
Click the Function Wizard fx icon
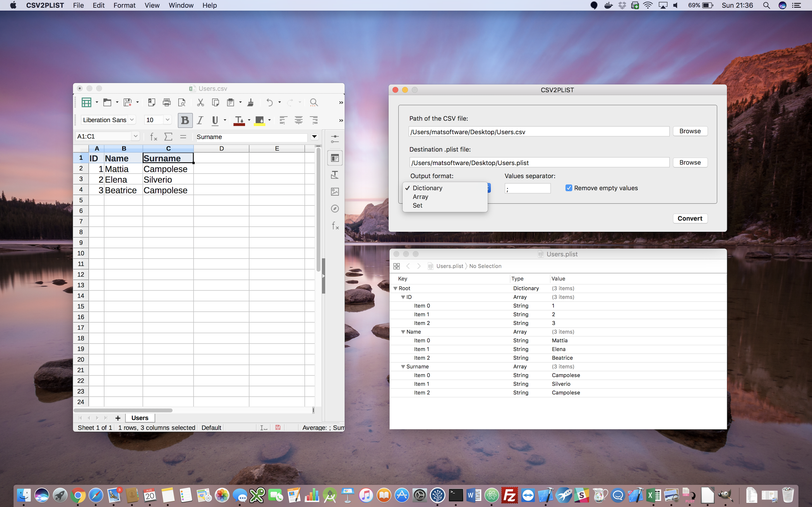[x=153, y=137]
